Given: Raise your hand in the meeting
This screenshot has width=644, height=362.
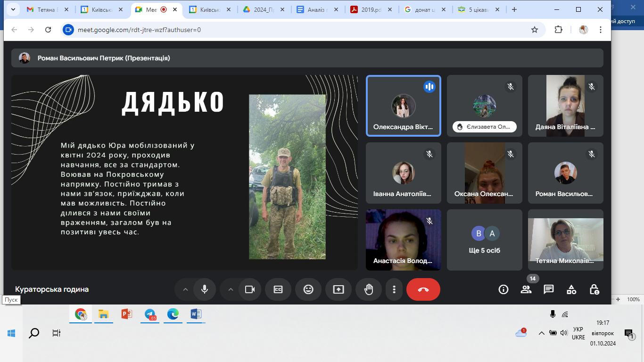Looking at the screenshot, I should coord(369,289).
